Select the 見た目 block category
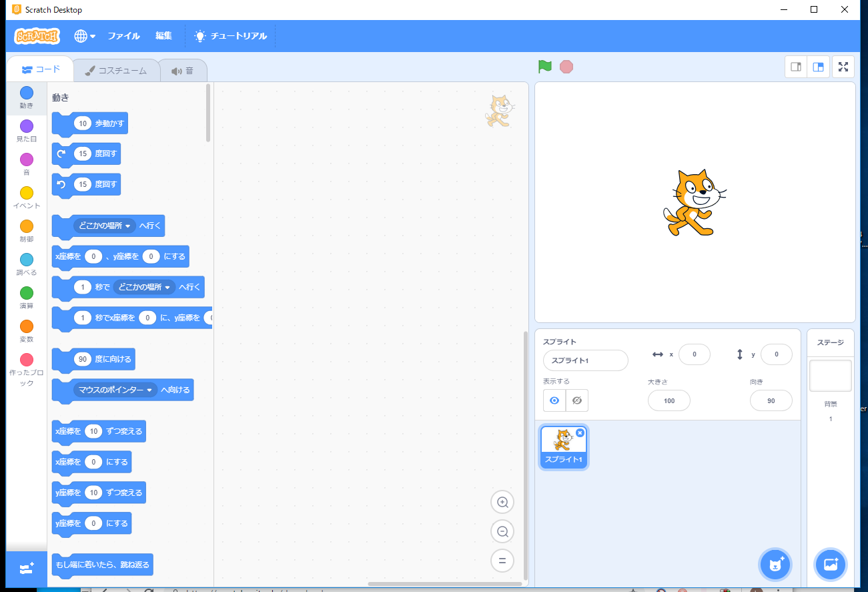The image size is (868, 592). [x=27, y=131]
